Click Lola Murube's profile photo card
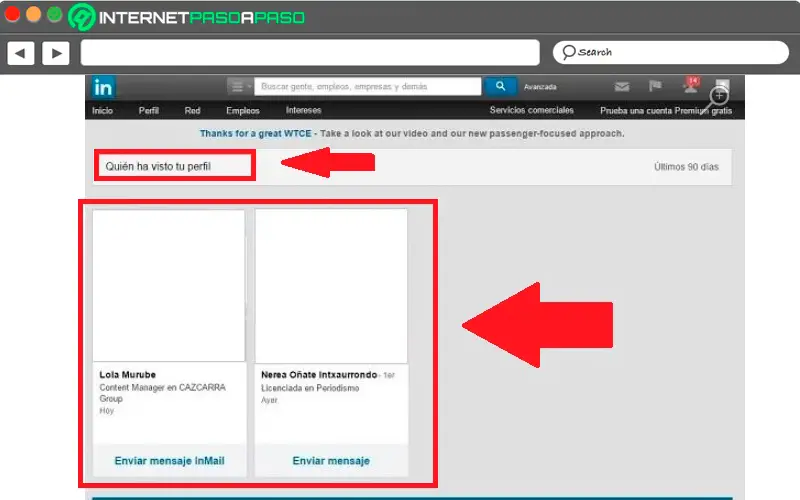This screenshot has height=500, width=800. coord(169,286)
